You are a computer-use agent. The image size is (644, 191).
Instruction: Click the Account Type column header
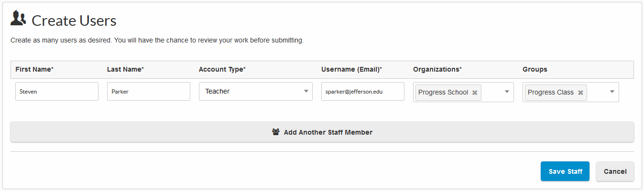(222, 69)
